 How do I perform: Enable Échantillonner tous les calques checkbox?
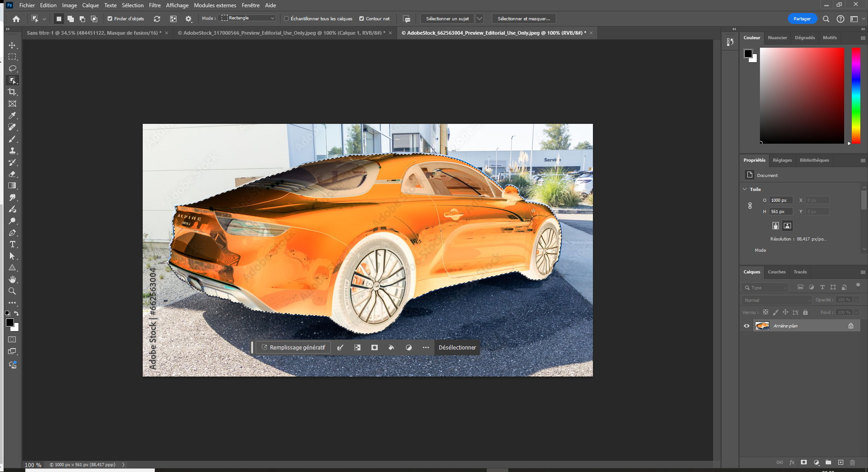(x=286, y=19)
